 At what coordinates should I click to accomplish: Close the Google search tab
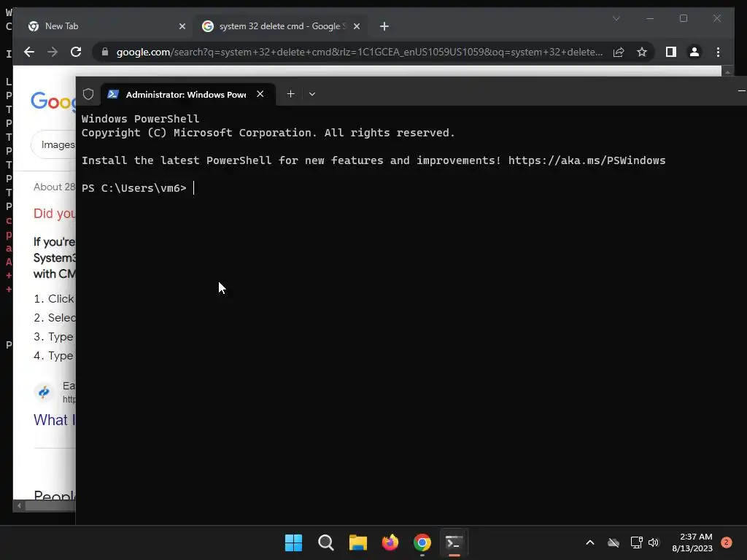pyautogui.click(x=356, y=26)
